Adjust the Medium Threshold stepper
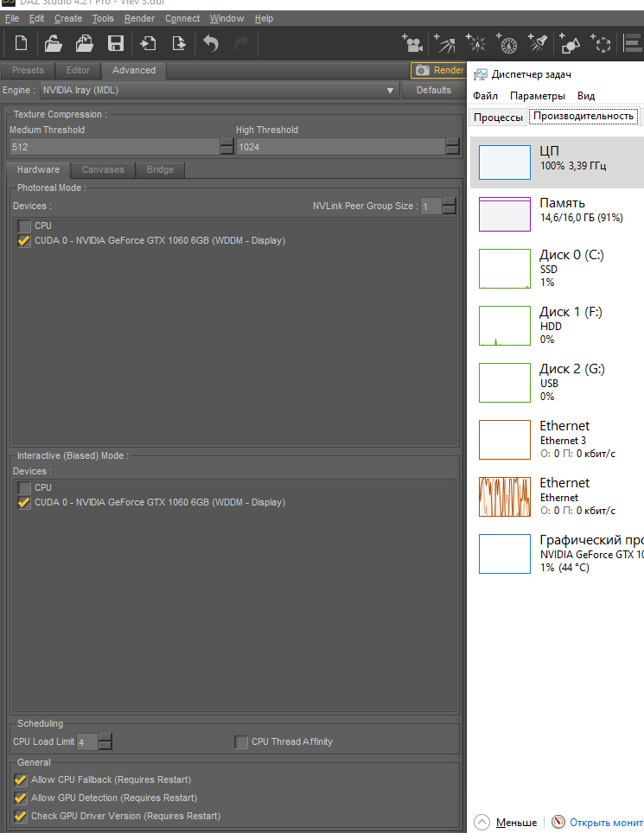644x833 pixels. [x=226, y=147]
